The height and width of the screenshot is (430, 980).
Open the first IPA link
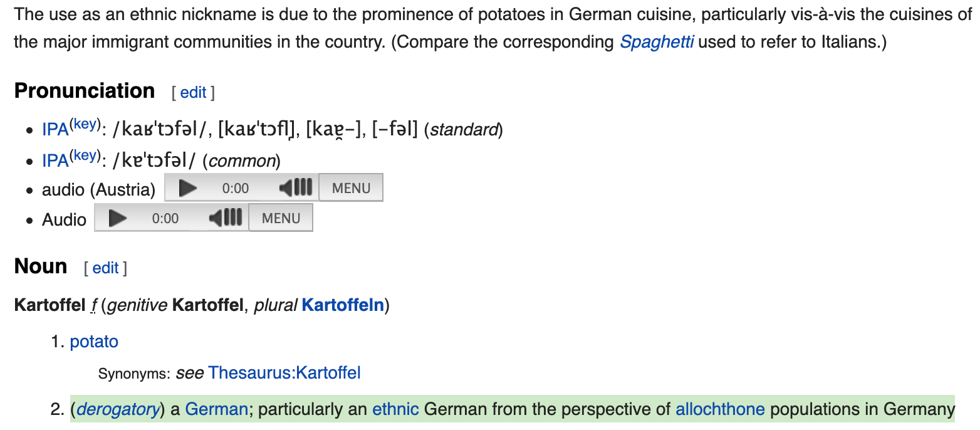coord(55,130)
